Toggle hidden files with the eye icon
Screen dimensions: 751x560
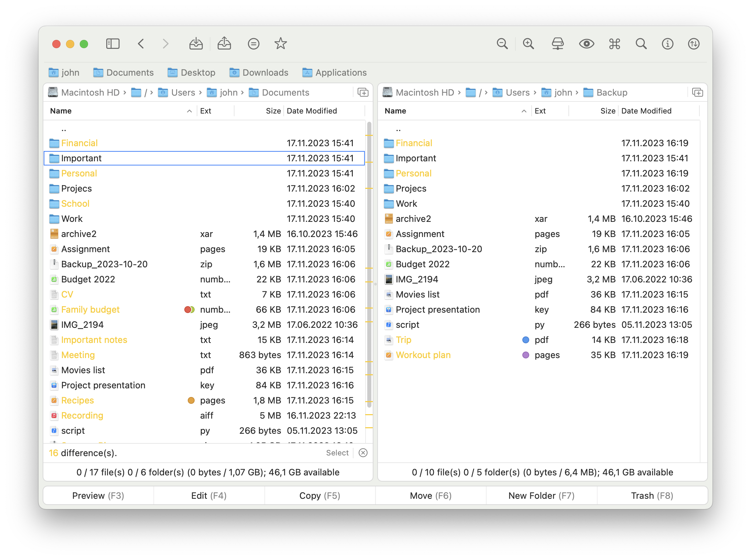(x=587, y=44)
